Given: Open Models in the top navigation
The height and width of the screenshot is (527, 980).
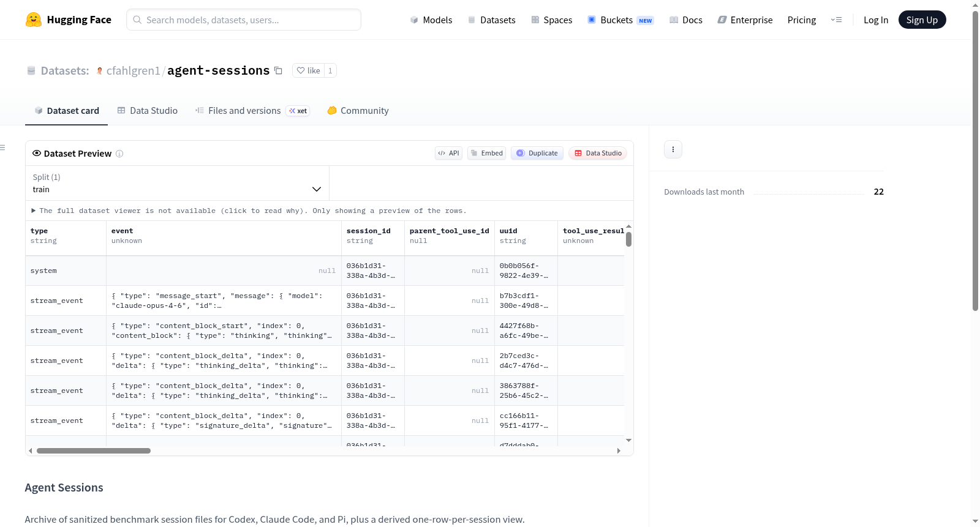Looking at the screenshot, I should (431, 20).
